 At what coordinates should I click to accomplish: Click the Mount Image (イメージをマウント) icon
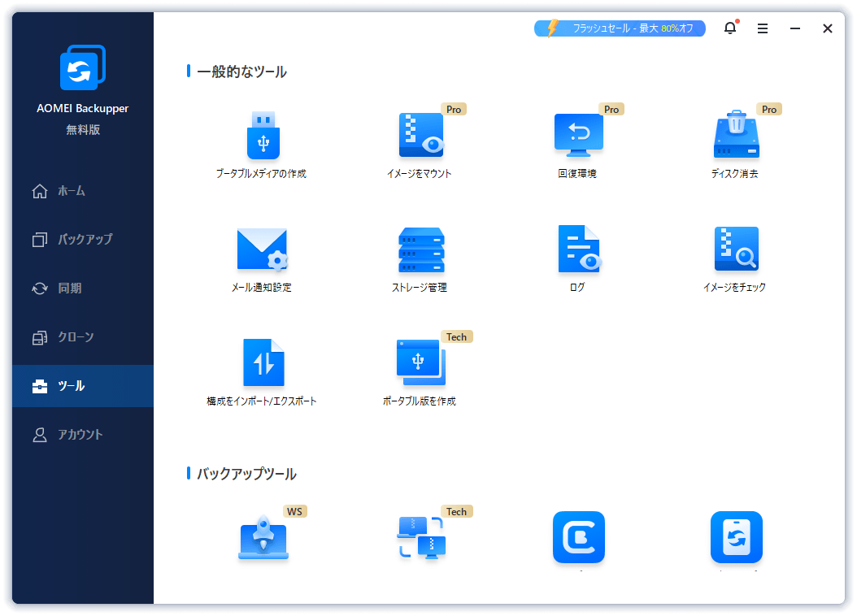[x=420, y=137]
